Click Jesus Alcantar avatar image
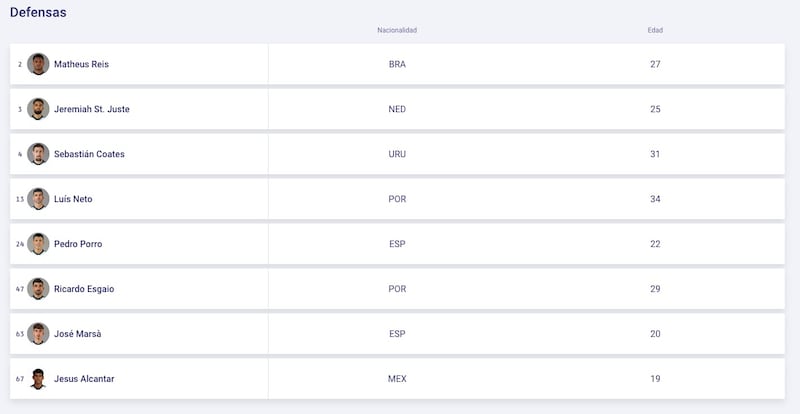Image resolution: width=800 pixels, height=414 pixels. point(38,379)
